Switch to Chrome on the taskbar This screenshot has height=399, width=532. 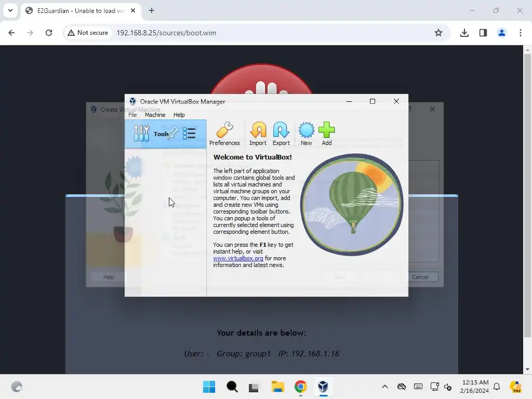301,387
